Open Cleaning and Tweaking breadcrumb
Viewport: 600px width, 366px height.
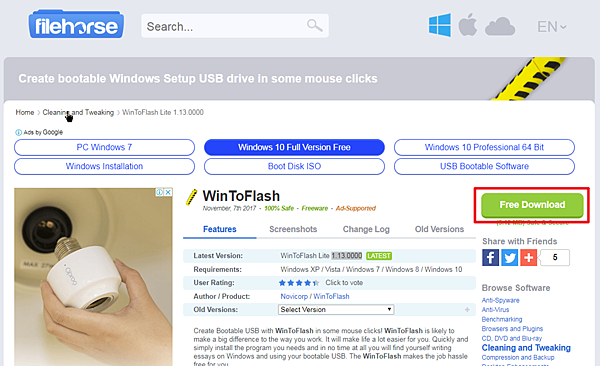click(78, 112)
